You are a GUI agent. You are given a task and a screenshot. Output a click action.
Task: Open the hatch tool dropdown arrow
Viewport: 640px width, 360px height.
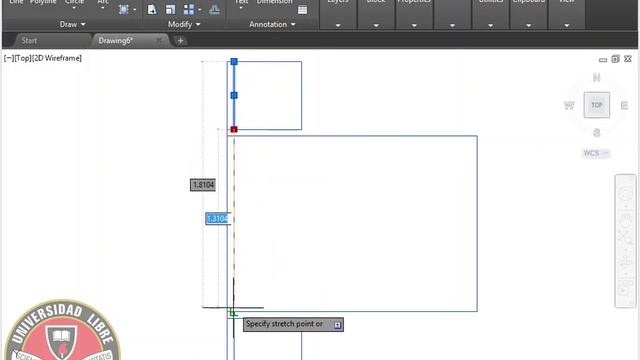point(135,10)
